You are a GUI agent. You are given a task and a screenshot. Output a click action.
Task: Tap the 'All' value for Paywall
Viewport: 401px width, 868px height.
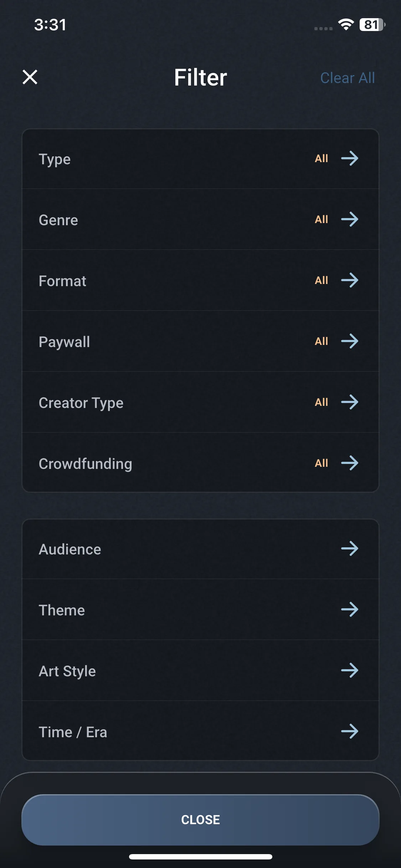click(321, 341)
